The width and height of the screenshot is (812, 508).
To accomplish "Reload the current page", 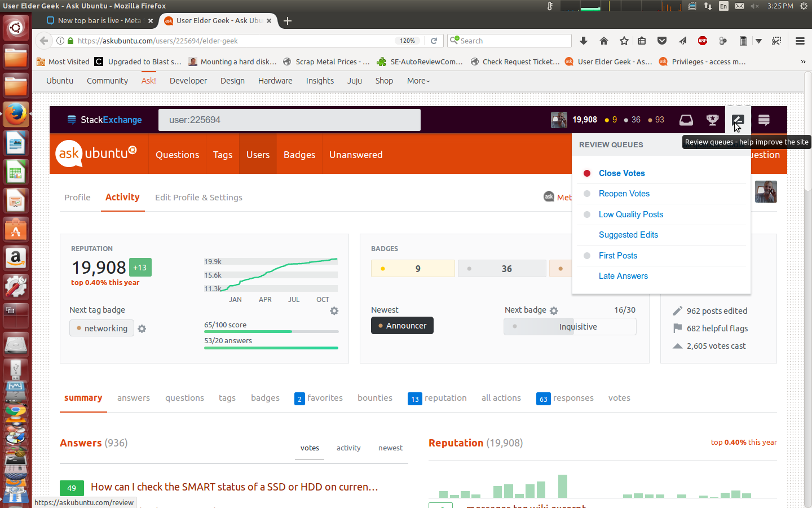I will point(434,41).
